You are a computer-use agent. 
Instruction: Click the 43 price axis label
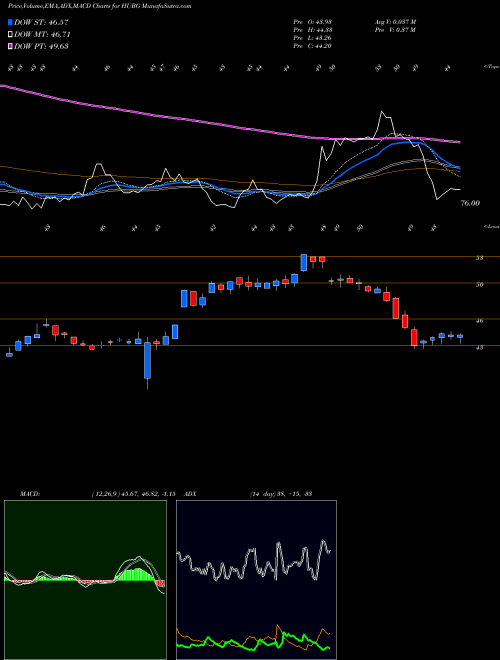(x=479, y=348)
